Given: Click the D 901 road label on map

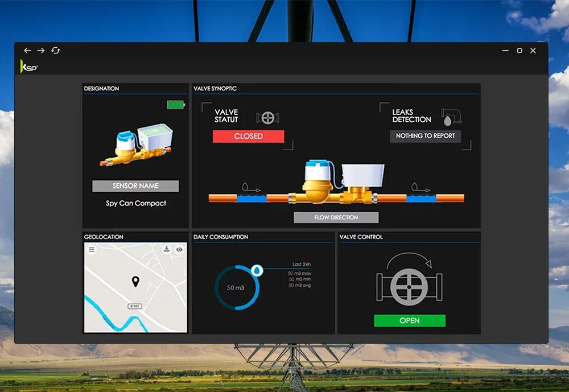Looking at the screenshot, I should (x=134, y=306).
